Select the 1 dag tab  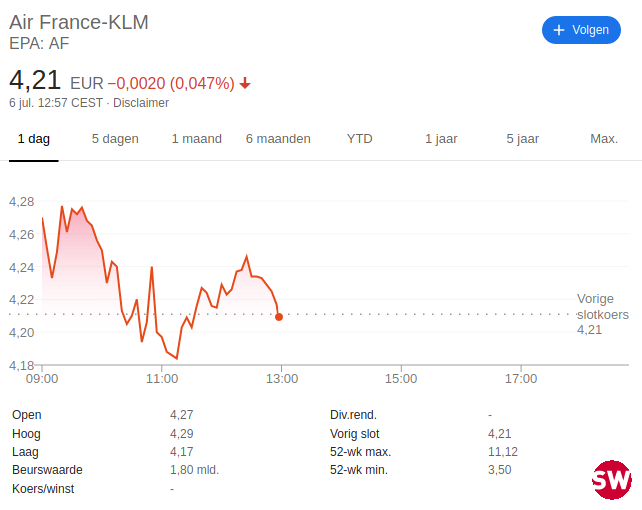[x=34, y=139]
